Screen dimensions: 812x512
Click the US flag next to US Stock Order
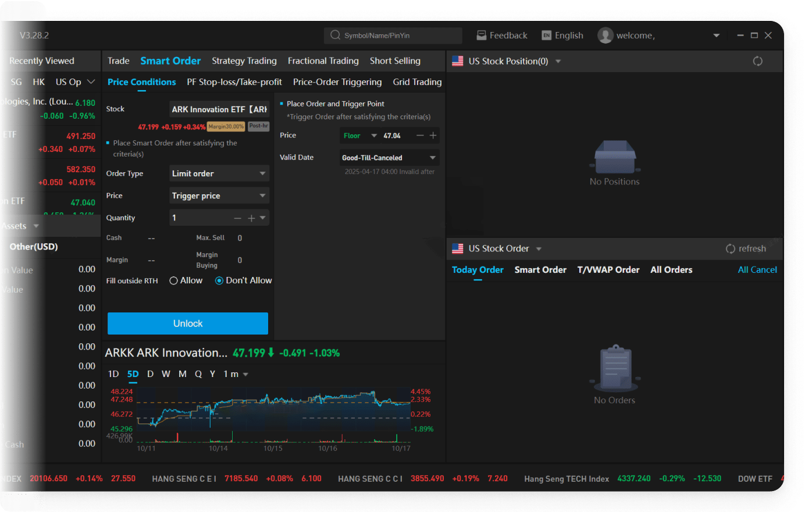pos(458,248)
